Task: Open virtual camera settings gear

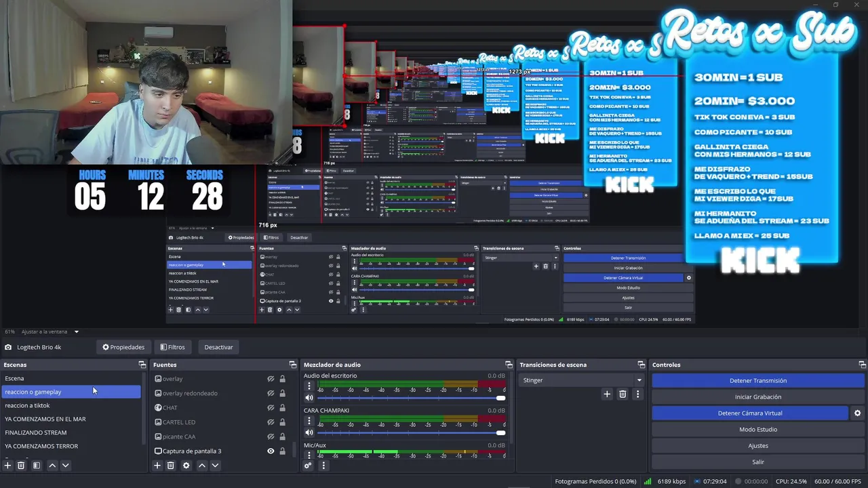Action: 857,413
